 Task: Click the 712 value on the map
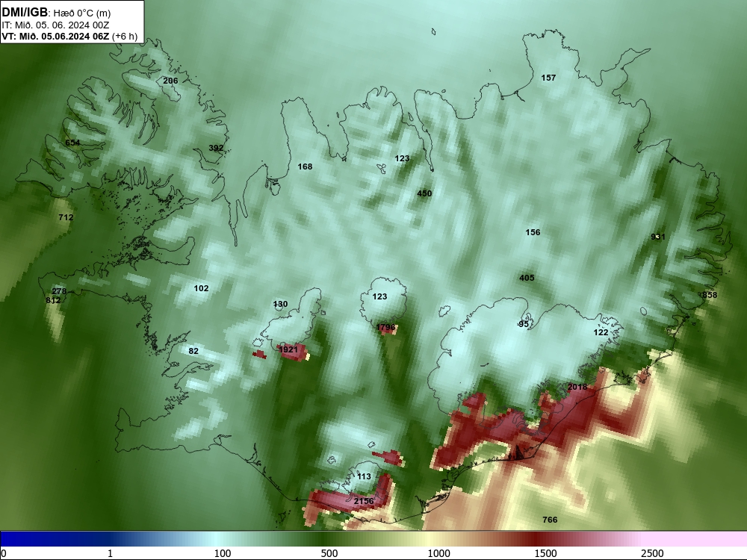point(66,217)
